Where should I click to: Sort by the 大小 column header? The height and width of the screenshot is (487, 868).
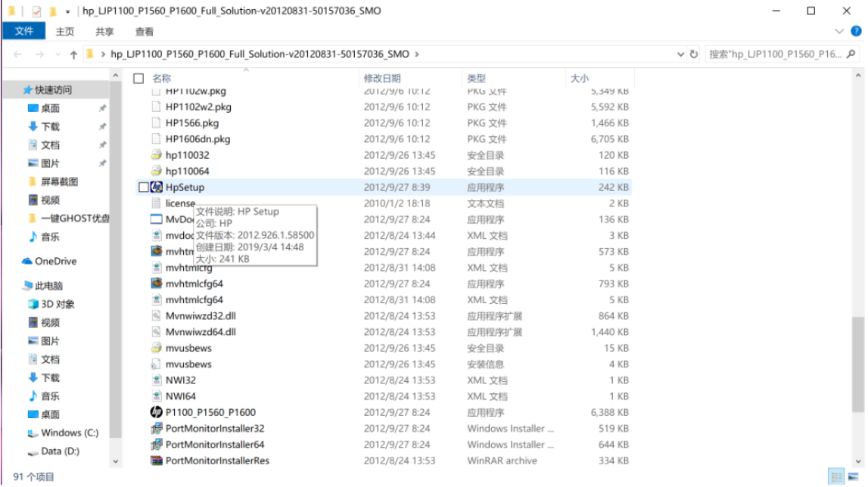pos(579,78)
